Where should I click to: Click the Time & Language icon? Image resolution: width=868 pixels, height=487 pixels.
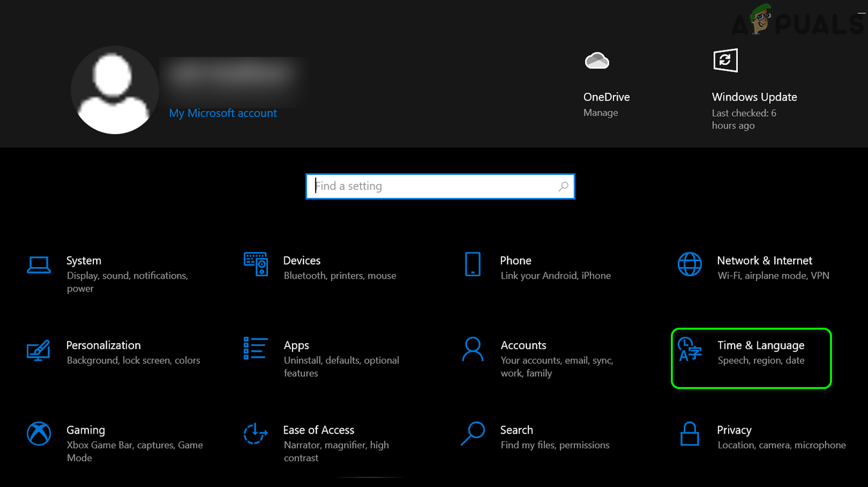[x=690, y=349]
